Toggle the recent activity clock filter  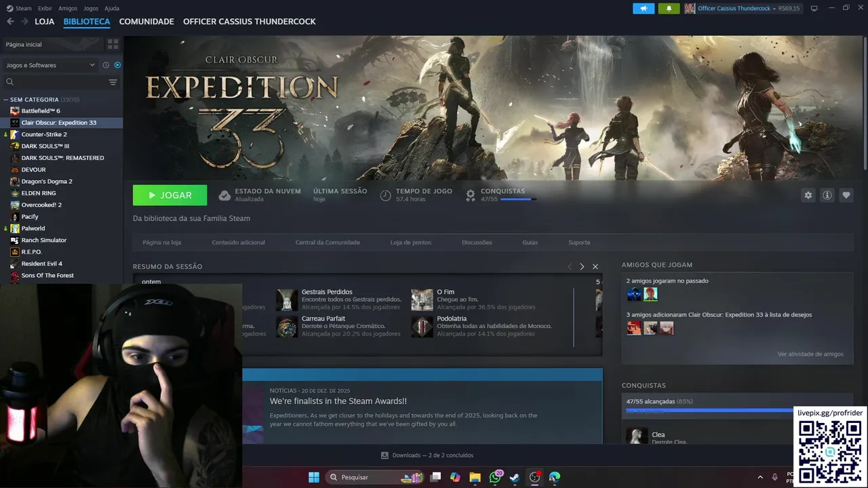[106, 65]
